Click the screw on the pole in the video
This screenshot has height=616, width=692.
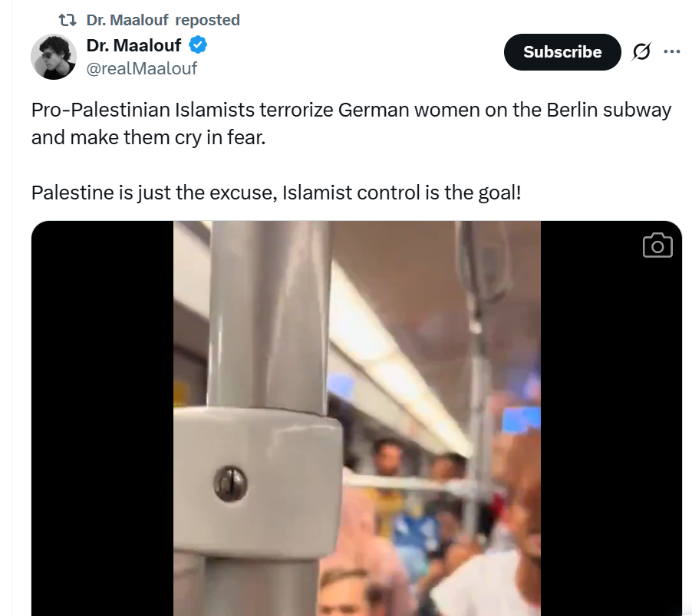[230, 483]
